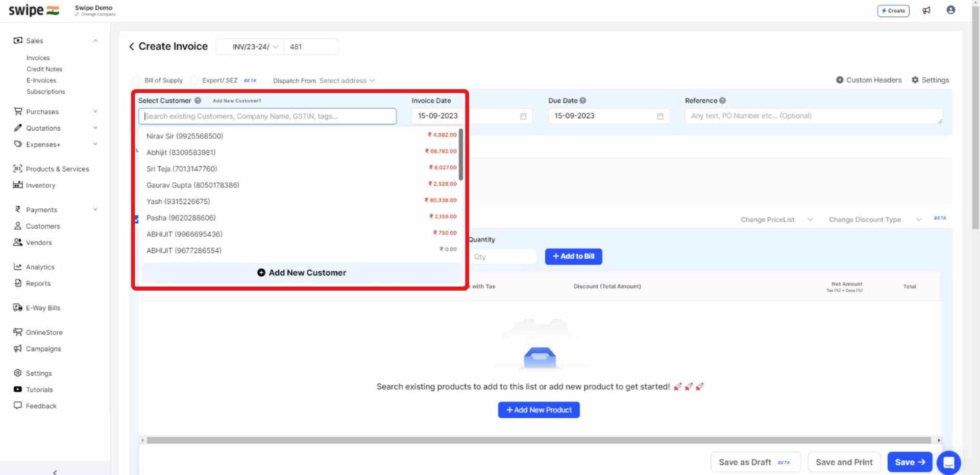980x475 pixels.
Task: Open Custom Headers
Action: tap(869, 80)
